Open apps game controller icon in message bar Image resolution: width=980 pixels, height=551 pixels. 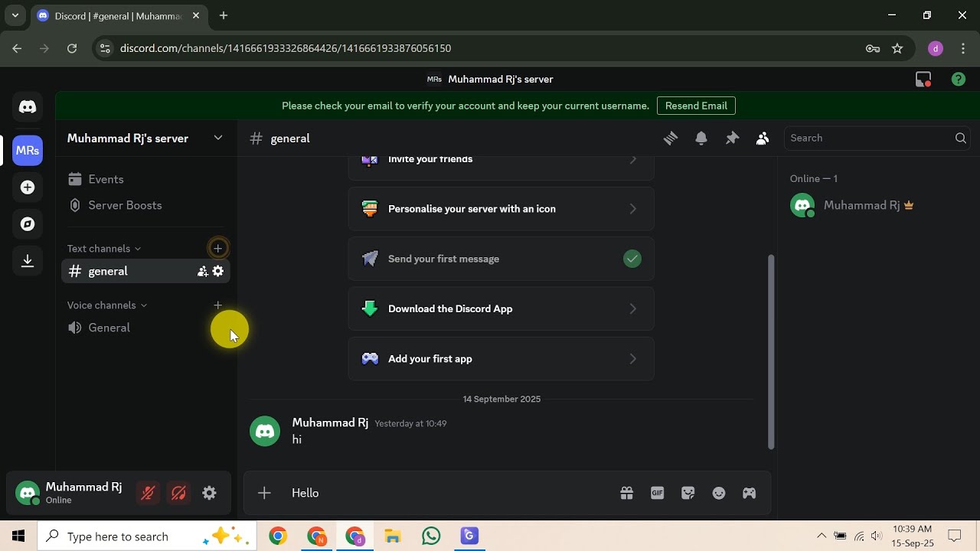point(749,493)
